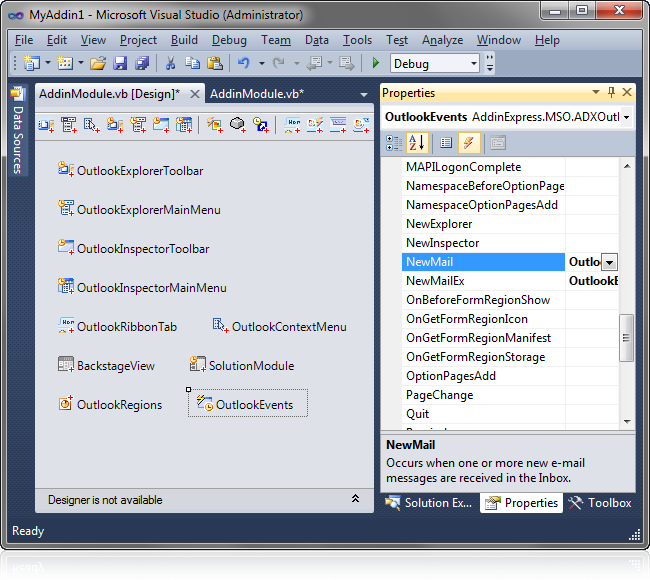Viewport: 650px width, 580px height.
Task: Click the Paste clipboard icon
Action: 215,63
